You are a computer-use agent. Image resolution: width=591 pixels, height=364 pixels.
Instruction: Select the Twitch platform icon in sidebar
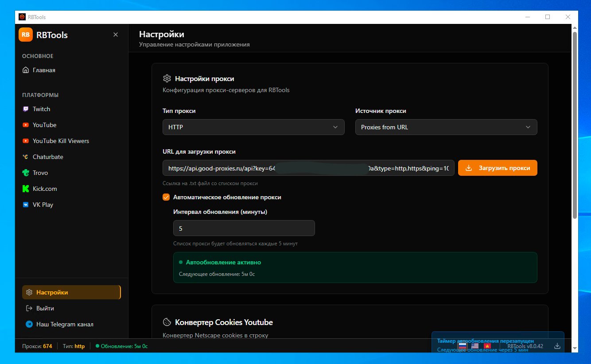pyautogui.click(x=26, y=109)
